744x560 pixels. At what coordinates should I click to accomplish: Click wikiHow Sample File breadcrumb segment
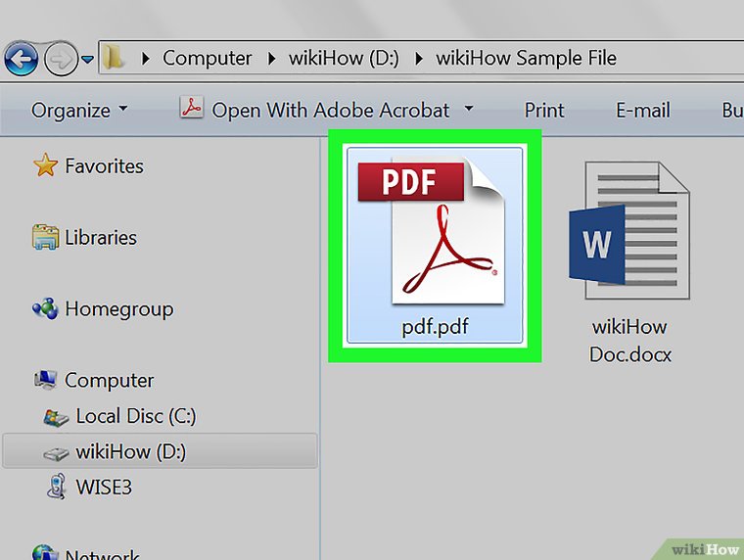(526, 58)
